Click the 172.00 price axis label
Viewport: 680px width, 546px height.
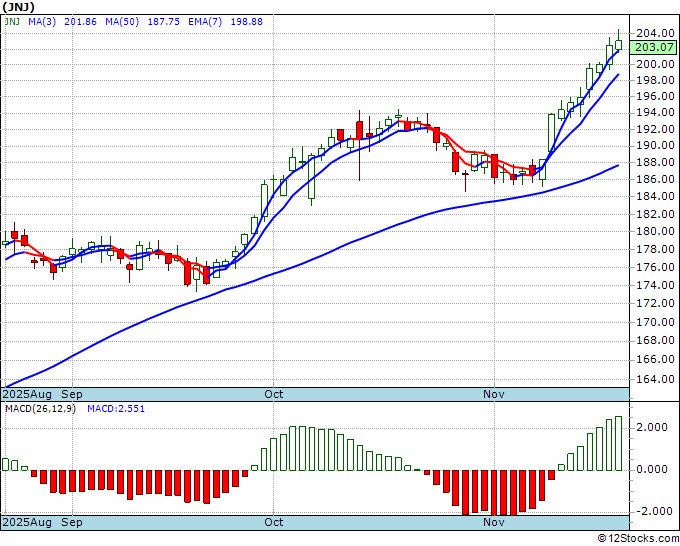point(655,303)
